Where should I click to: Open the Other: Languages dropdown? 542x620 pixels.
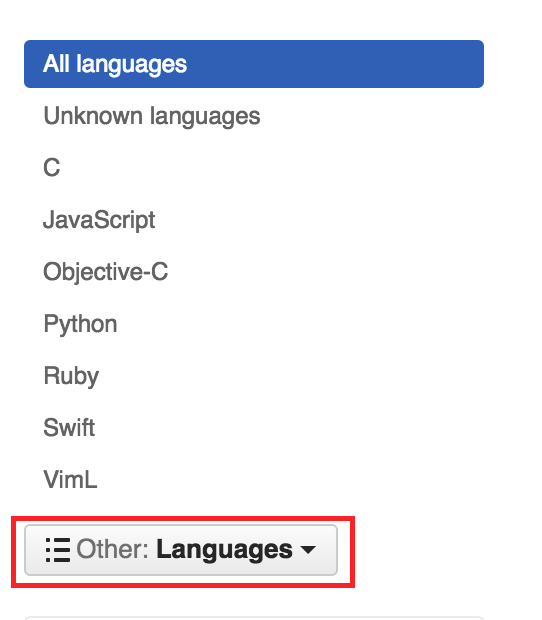coord(181,550)
